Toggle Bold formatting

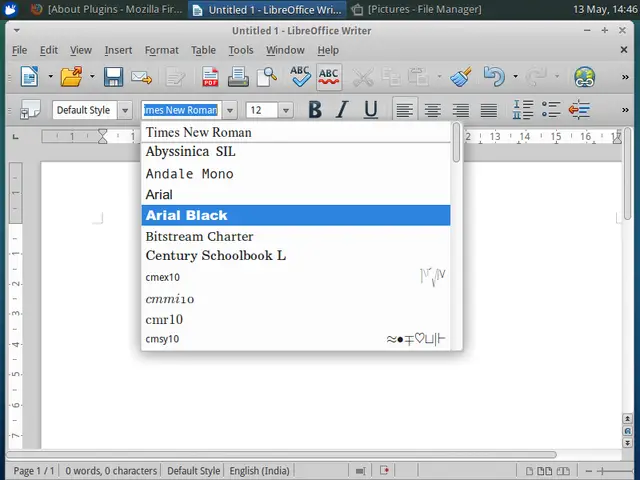[x=315, y=110]
